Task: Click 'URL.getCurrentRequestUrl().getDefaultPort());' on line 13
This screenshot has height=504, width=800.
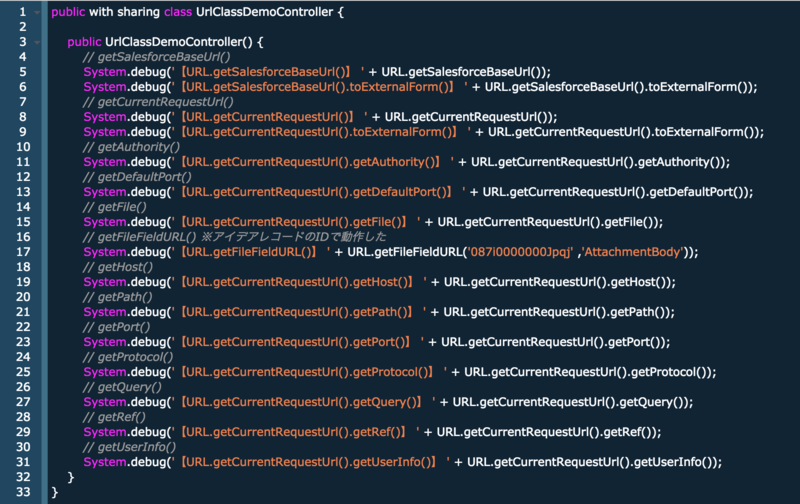Action: (618, 192)
